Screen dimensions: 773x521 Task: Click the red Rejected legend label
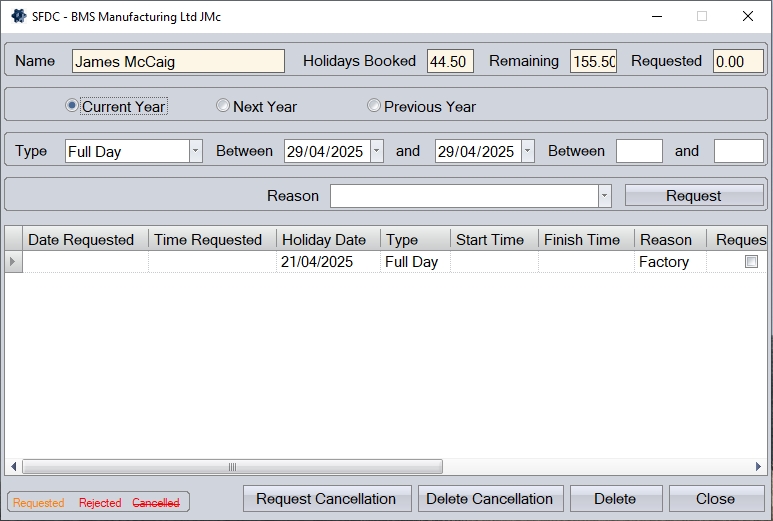click(100, 503)
